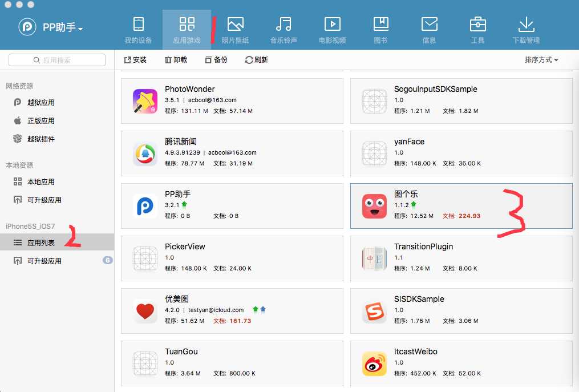Open the 音乐铃声 music tab
Screen dimensions: 579x392
284,30
